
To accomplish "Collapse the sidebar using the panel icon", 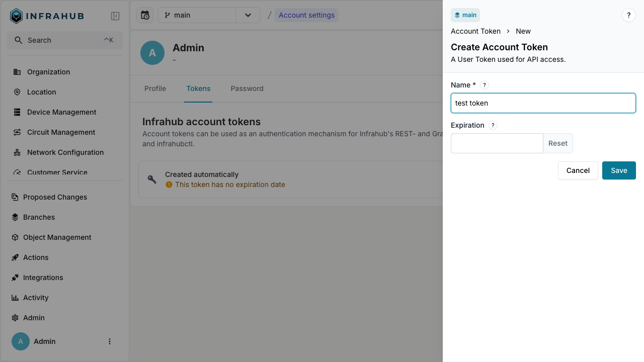I will point(115,16).
